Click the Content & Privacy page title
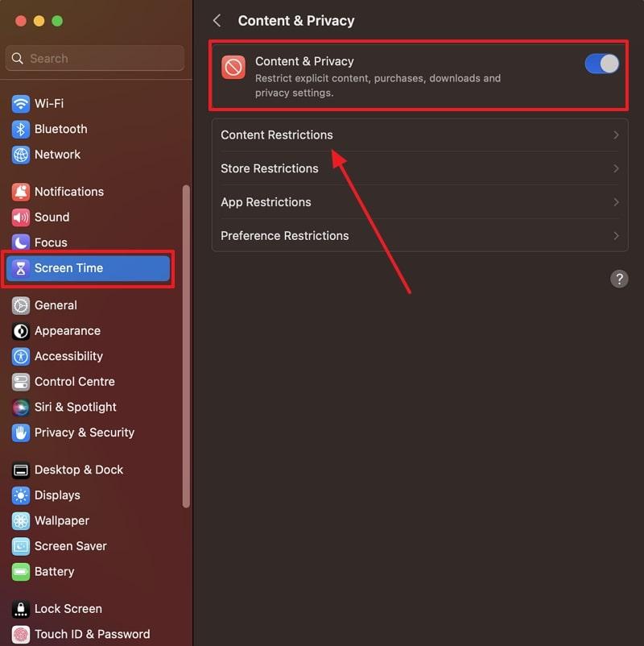Image resolution: width=644 pixels, height=646 pixels. [296, 21]
